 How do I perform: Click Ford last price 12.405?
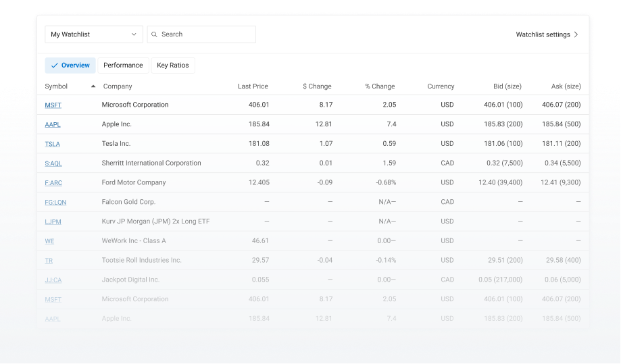259,182
